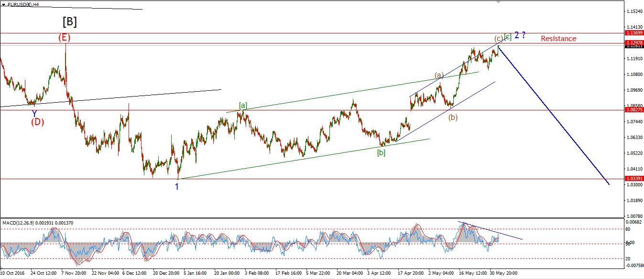Select the blue wave 1 label
Screen dimensions: 644x279
177,187
